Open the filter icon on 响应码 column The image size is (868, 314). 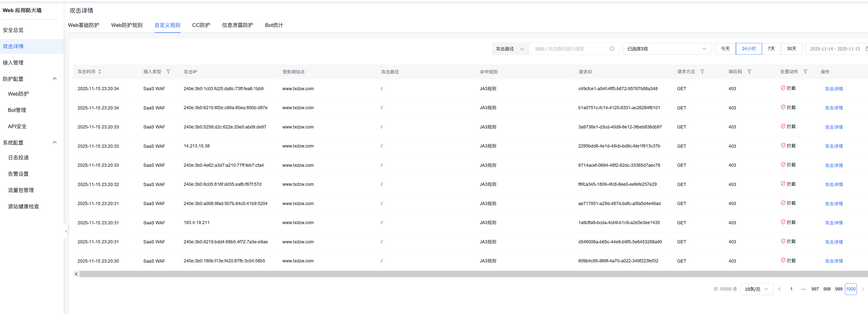click(x=749, y=71)
